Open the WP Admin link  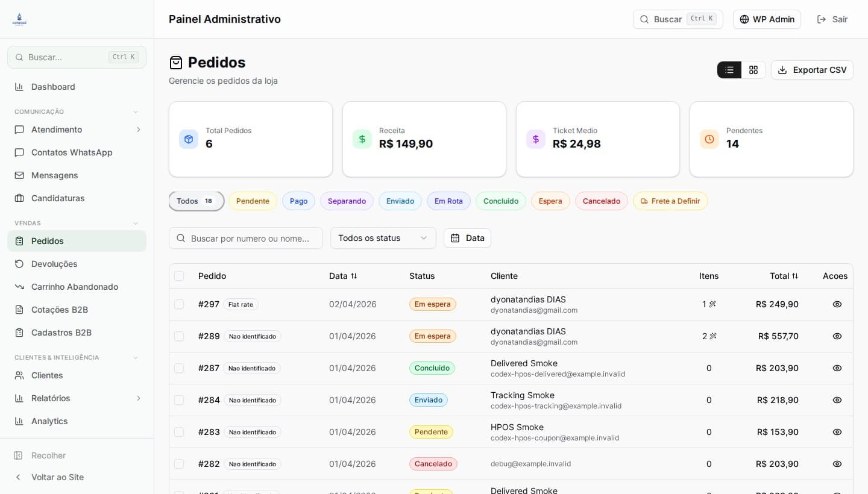point(767,19)
